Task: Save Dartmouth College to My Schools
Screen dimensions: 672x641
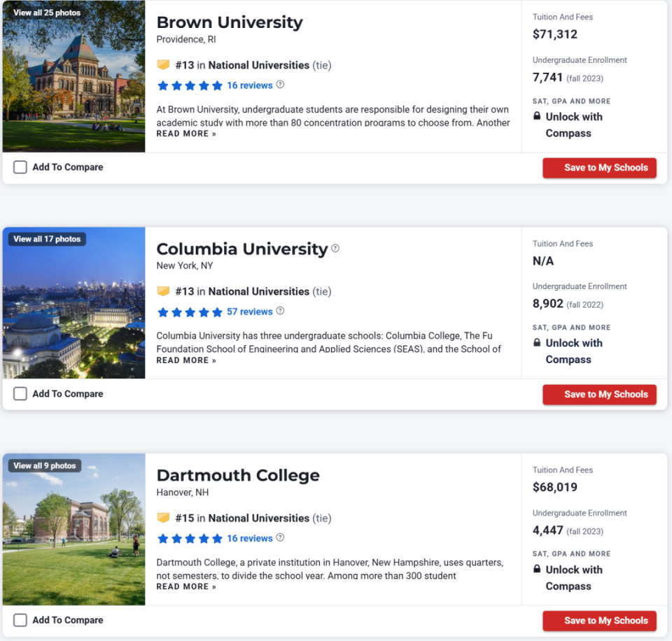Action: pos(599,621)
